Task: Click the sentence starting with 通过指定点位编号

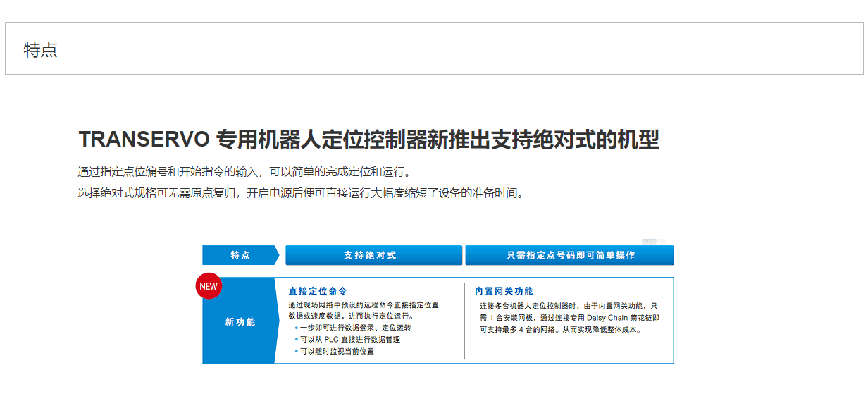Action: 243,172
